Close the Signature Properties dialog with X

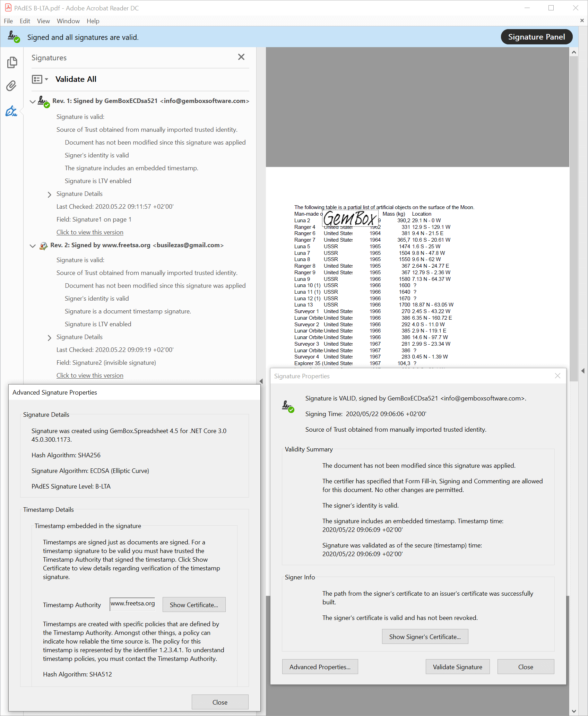[557, 376]
